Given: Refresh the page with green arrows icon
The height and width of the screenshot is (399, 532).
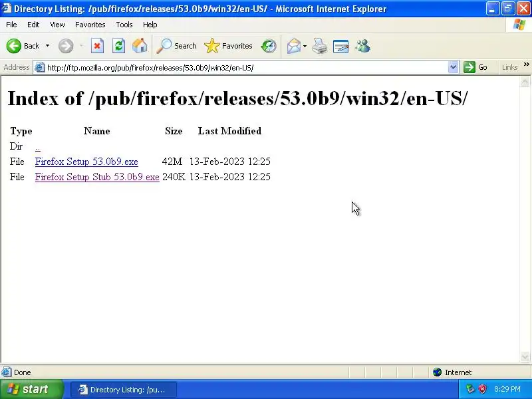Looking at the screenshot, I should click(x=119, y=46).
